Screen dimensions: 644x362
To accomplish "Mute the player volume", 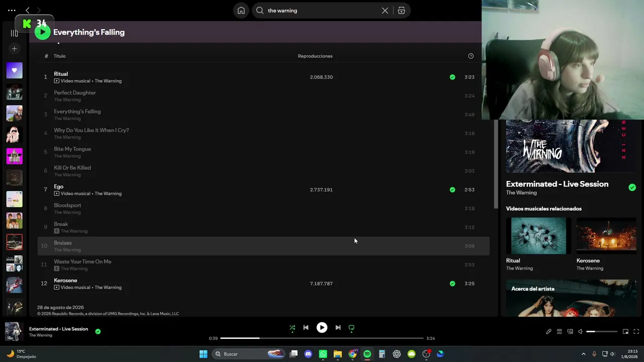I will tap(580, 332).
